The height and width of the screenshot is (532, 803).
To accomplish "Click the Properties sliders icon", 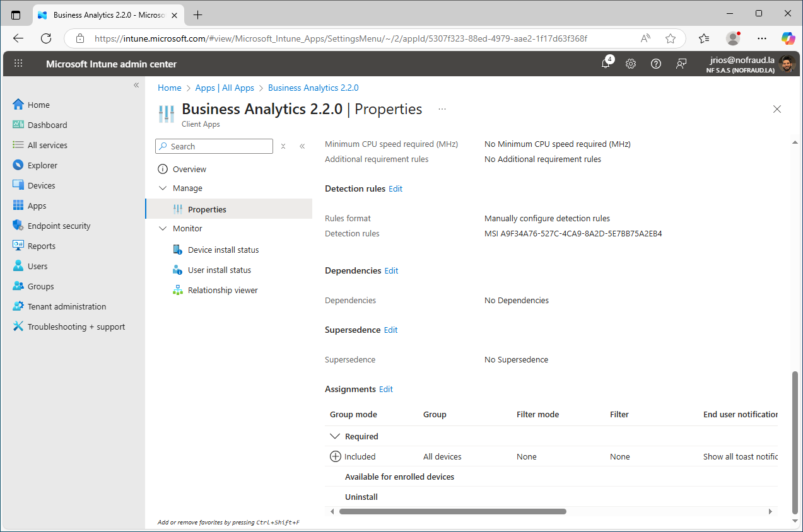I will click(178, 209).
